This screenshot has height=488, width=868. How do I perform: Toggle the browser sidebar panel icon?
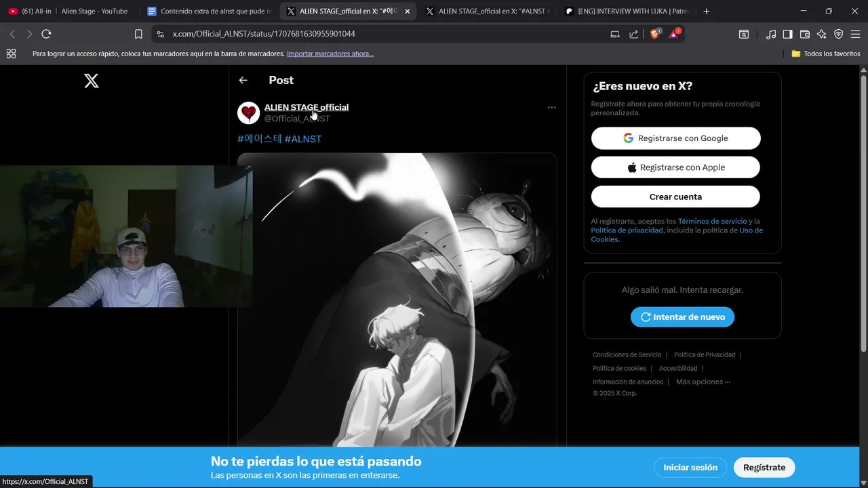788,34
